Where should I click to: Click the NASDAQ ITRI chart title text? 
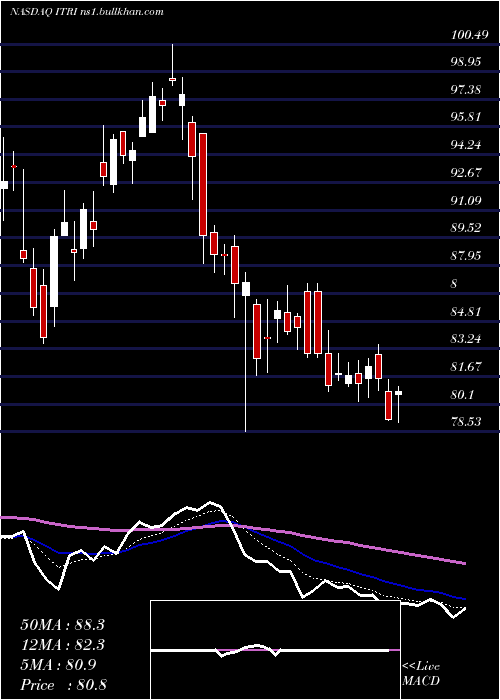(x=87, y=12)
